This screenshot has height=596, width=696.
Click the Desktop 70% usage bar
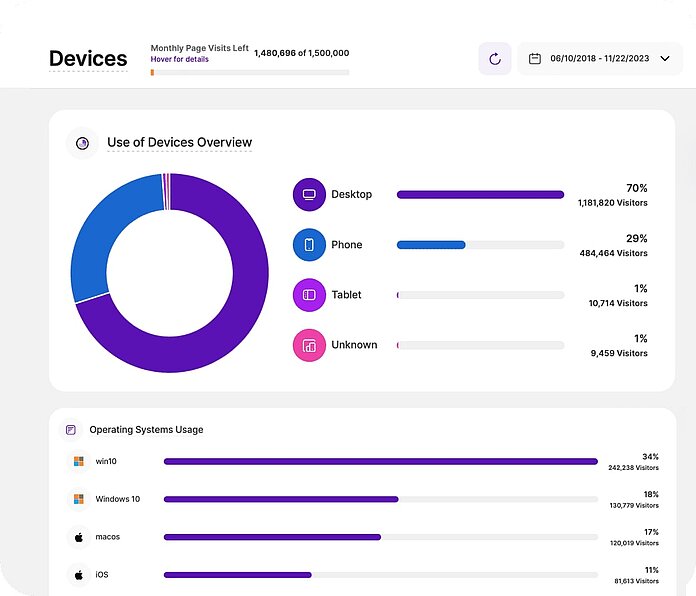coord(480,194)
